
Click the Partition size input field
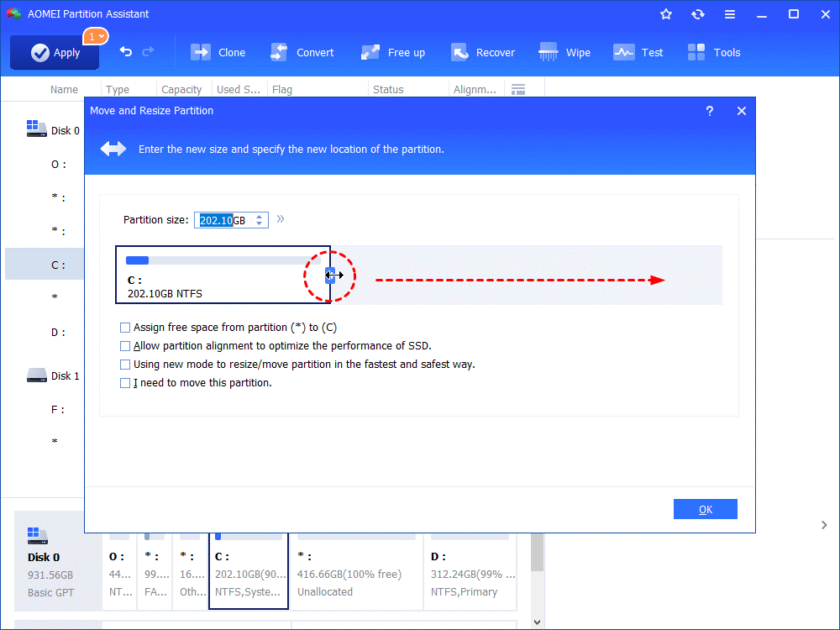[223, 220]
